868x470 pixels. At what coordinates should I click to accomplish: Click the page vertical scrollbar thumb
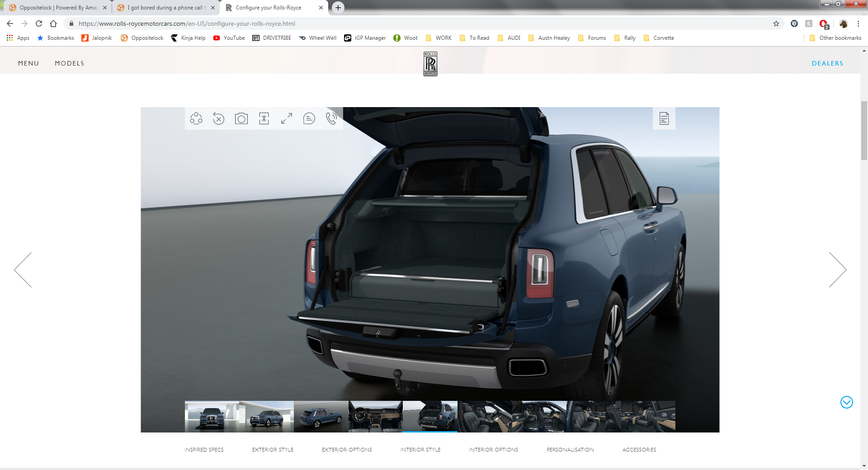point(864,131)
